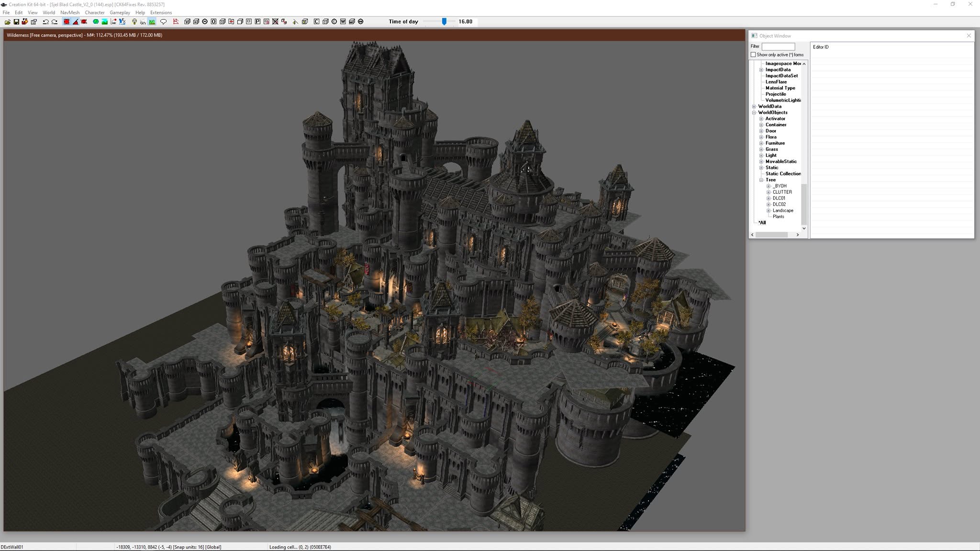This screenshot has width=980, height=551.
Task: Open the World menu
Action: tap(49, 12)
